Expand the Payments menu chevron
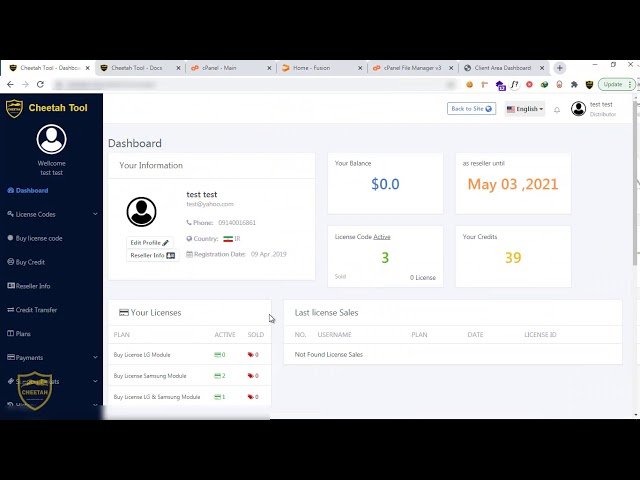The image size is (640, 480). 95,358
